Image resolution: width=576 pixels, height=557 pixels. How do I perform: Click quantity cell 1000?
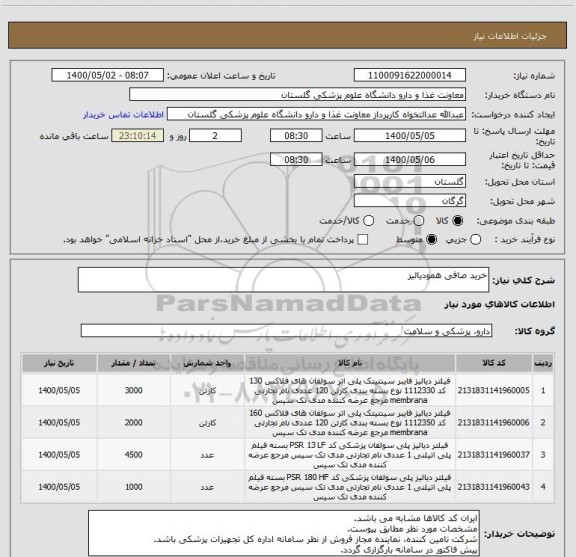click(x=133, y=487)
